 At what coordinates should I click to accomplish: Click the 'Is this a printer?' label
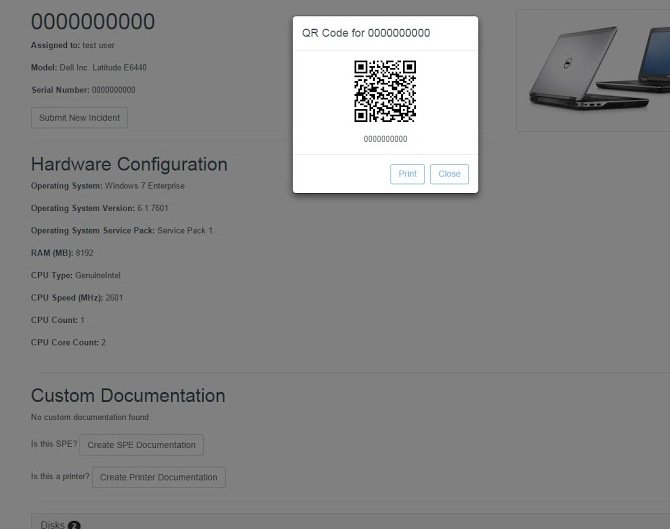point(60,476)
